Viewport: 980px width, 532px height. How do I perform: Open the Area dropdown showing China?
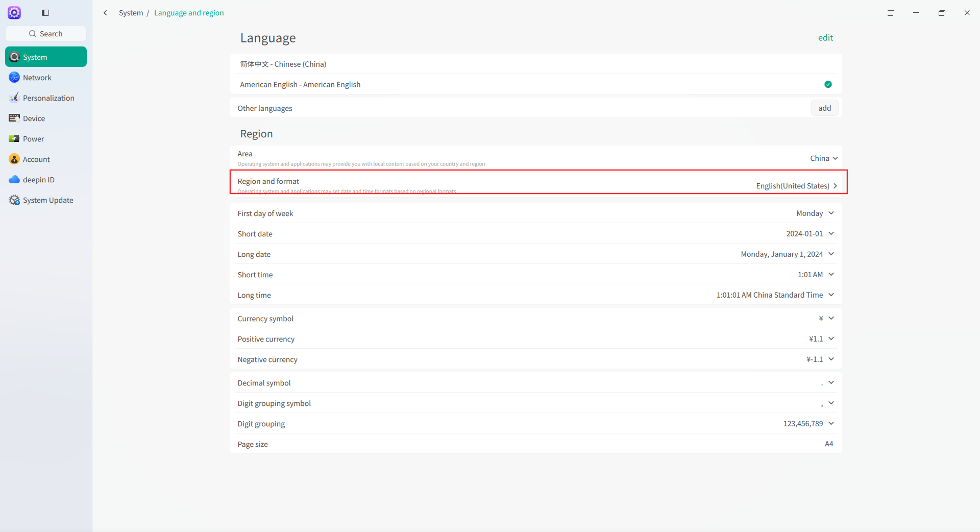coord(824,158)
